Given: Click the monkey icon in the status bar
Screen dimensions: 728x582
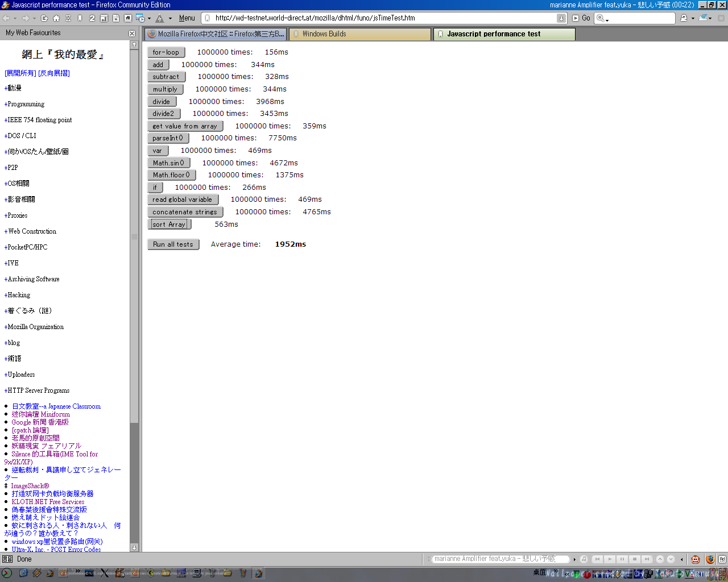Looking at the screenshot, I should pos(695,559).
